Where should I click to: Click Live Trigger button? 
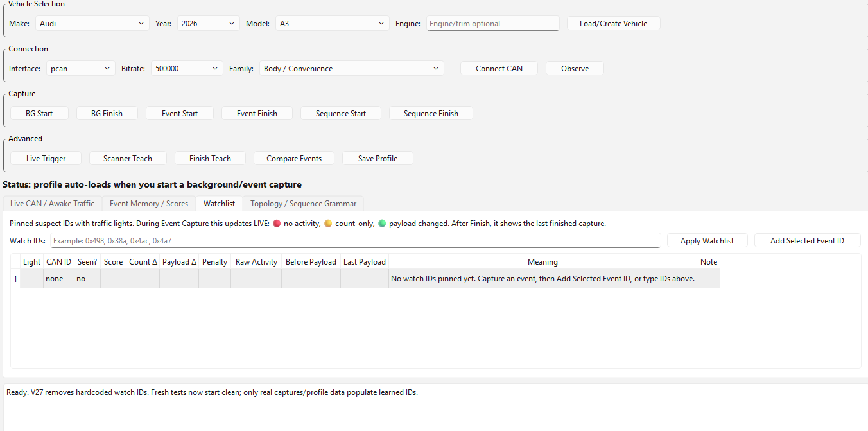click(46, 159)
